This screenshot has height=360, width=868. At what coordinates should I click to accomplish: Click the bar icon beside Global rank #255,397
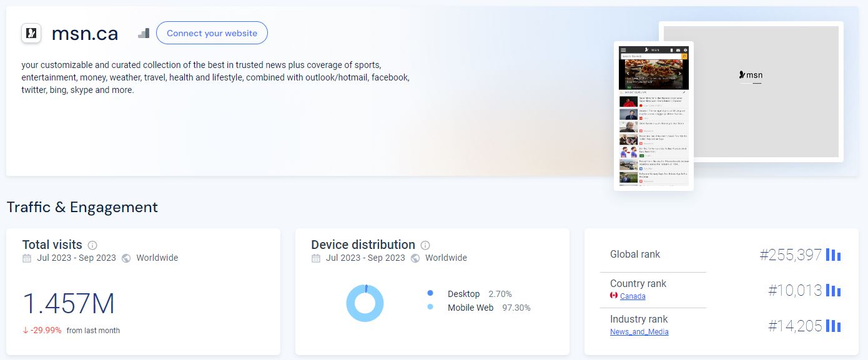[x=833, y=255]
